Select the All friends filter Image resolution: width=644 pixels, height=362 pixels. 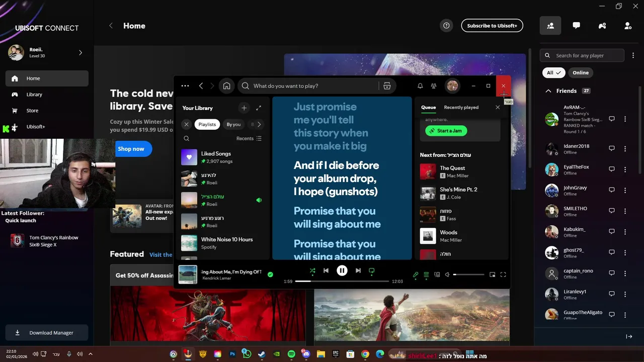554,72
